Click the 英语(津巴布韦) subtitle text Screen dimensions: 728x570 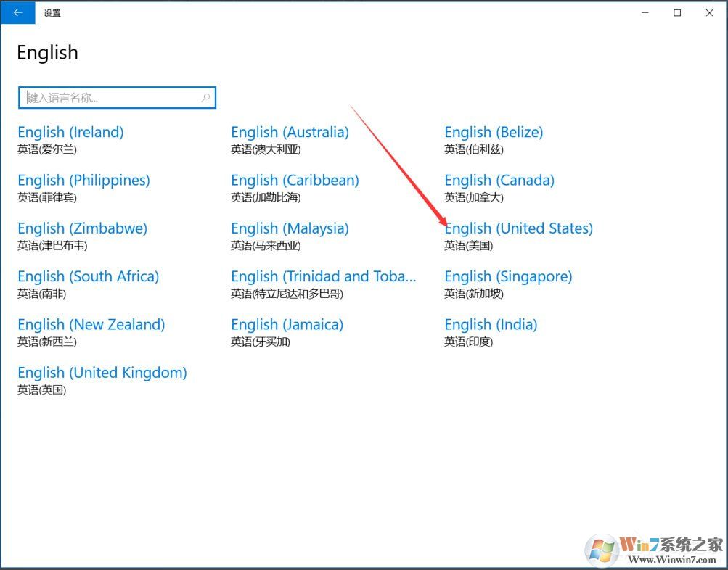(x=52, y=245)
